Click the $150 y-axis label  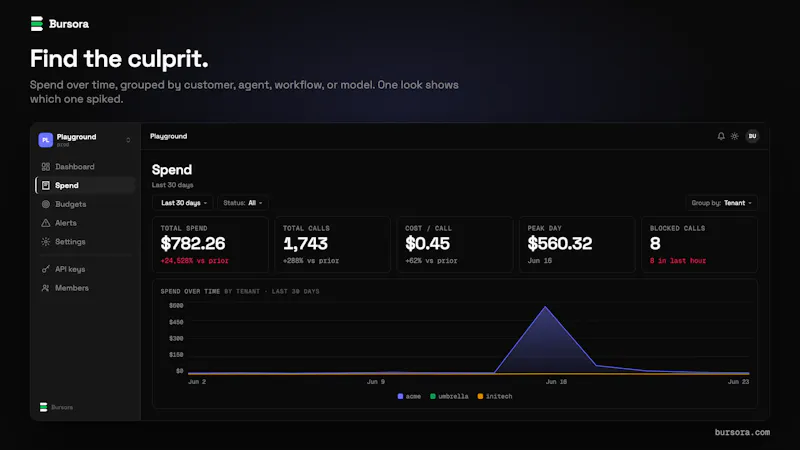click(x=176, y=355)
